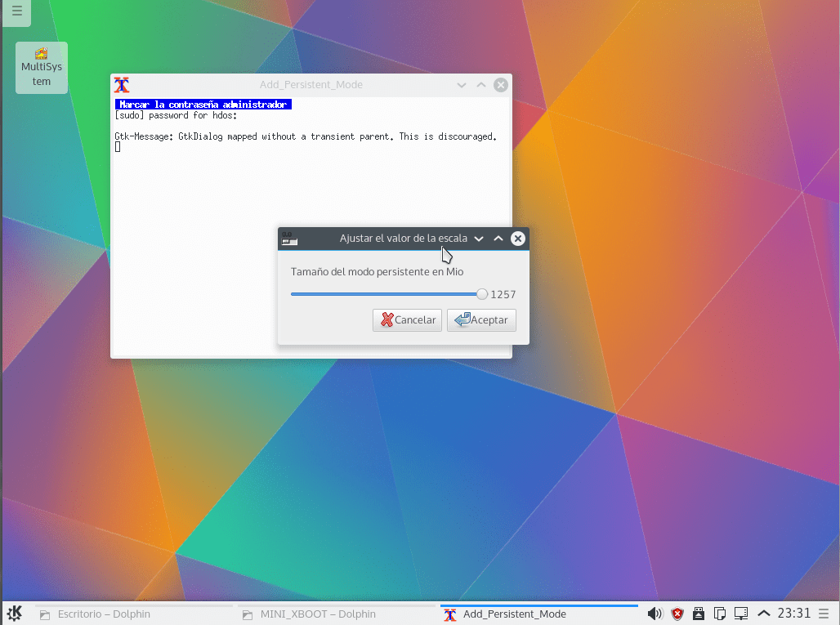Click the red shield tray icon
The image size is (840, 625).
tap(677, 614)
